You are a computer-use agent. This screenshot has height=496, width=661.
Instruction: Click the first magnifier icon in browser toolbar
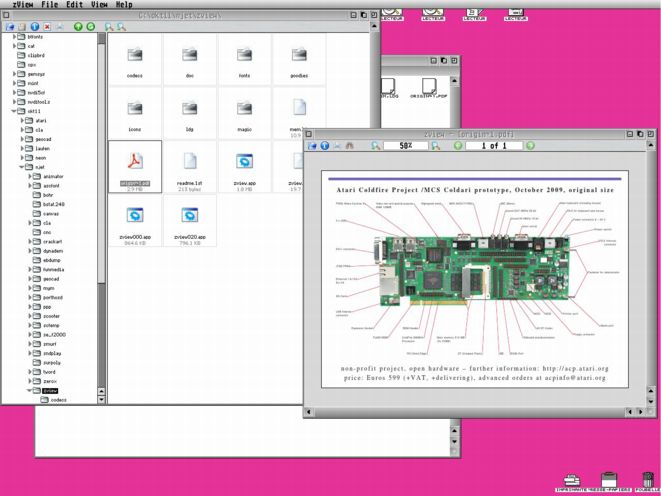click(109, 27)
